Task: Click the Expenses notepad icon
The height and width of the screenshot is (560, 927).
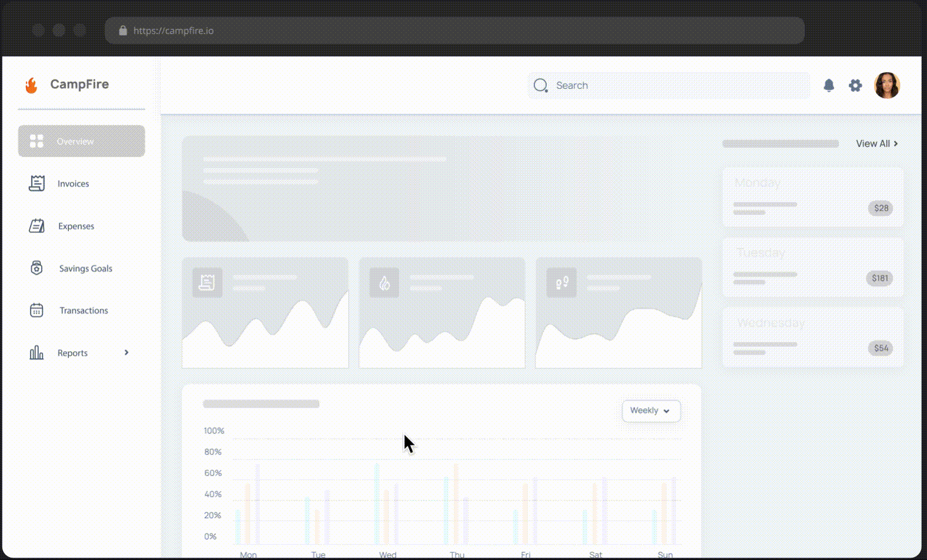Action: click(36, 226)
